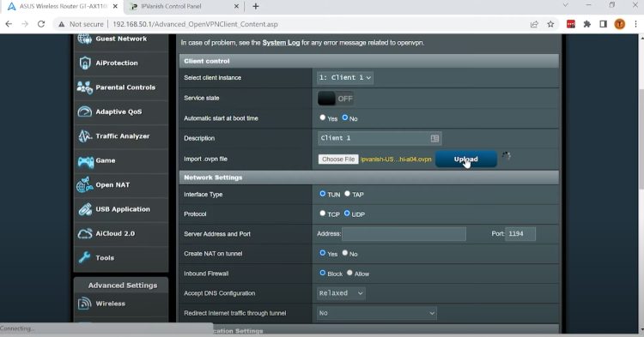Click the Adaptive QoS label
The image size is (644, 337).
coord(118,111)
